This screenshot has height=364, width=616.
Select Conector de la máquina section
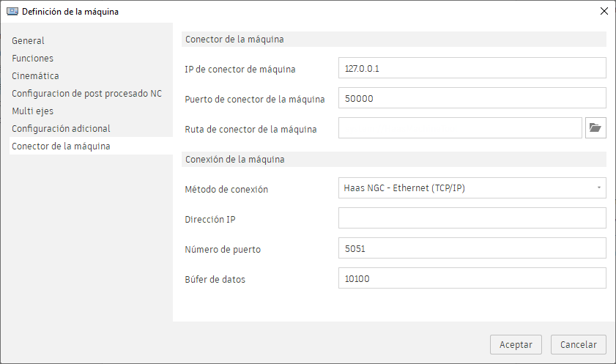(x=62, y=146)
